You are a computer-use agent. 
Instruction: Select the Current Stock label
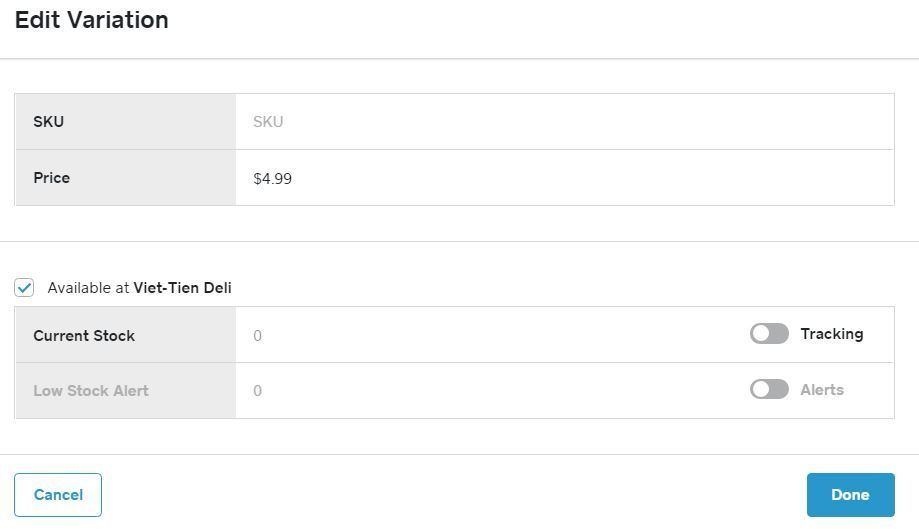[84, 336]
